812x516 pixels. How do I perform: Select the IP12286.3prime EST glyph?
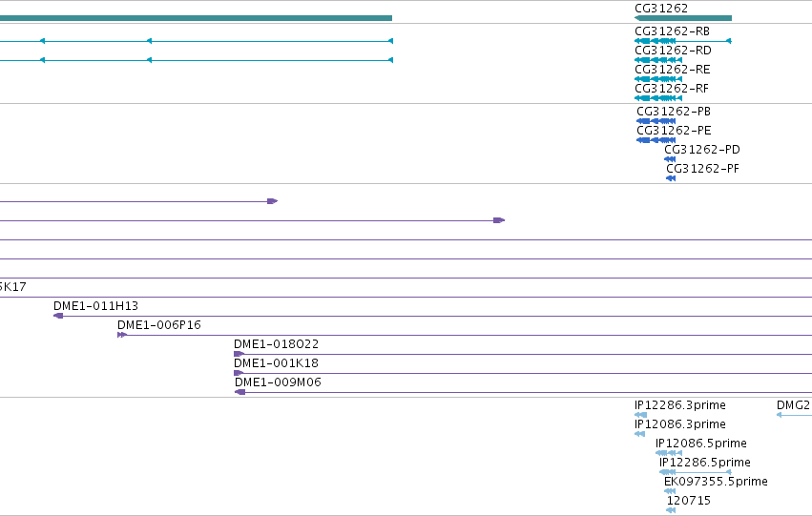(640, 415)
